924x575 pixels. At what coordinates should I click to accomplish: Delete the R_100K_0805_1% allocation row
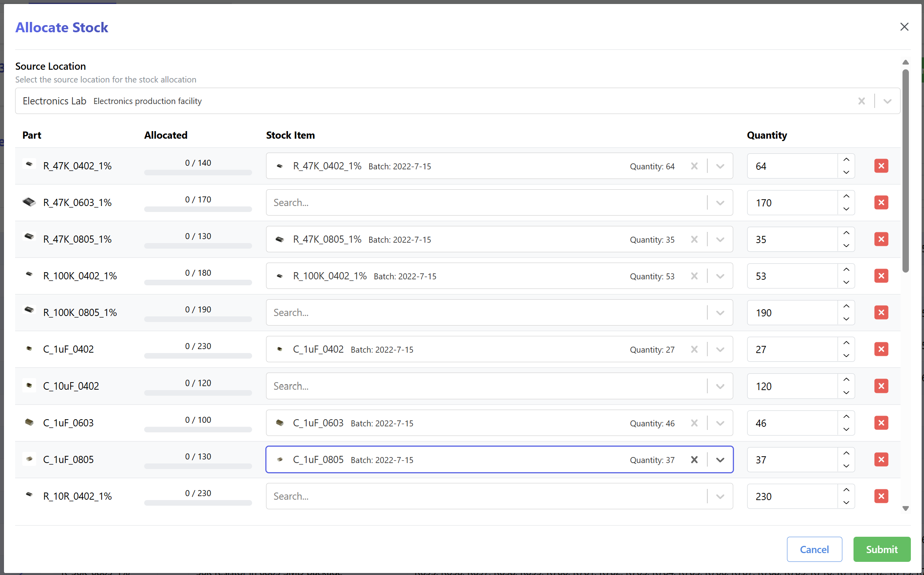click(x=881, y=312)
